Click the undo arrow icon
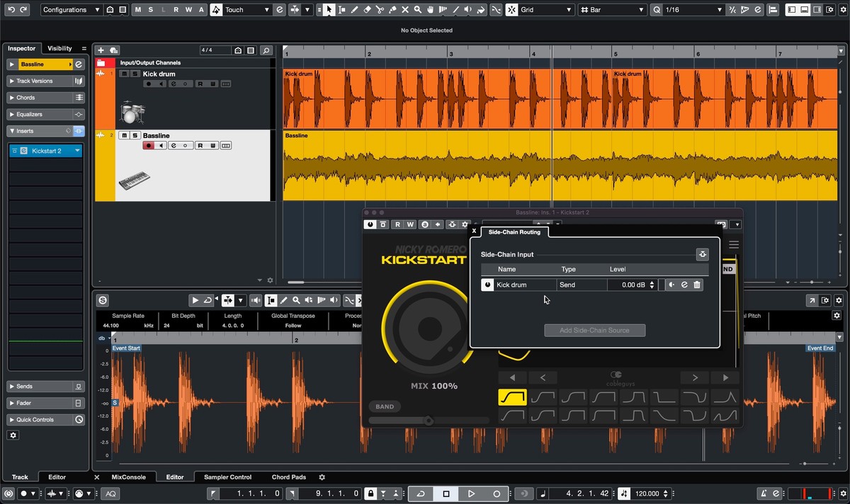This screenshot has width=850, height=504. point(11,10)
